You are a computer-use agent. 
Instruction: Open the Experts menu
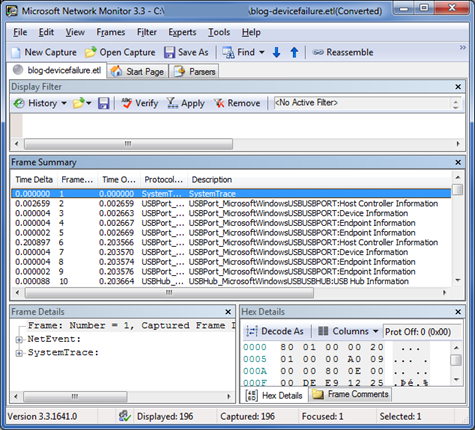(x=182, y=32)
